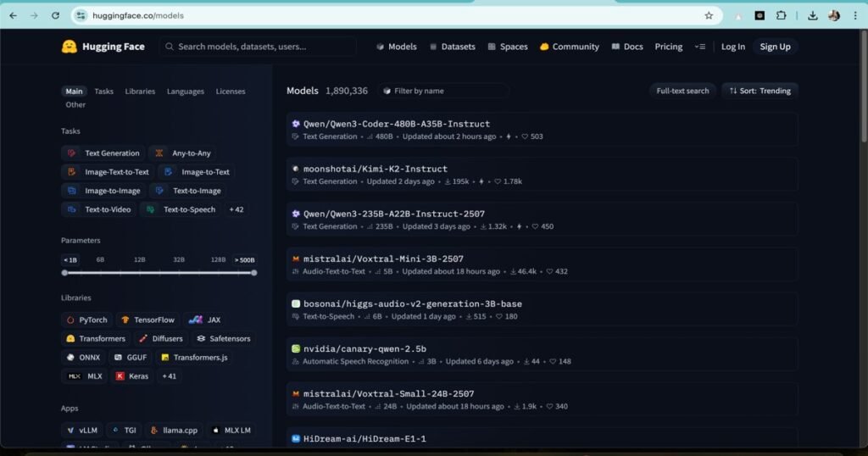Bookmark this page with the star icon

pos(709,15)
